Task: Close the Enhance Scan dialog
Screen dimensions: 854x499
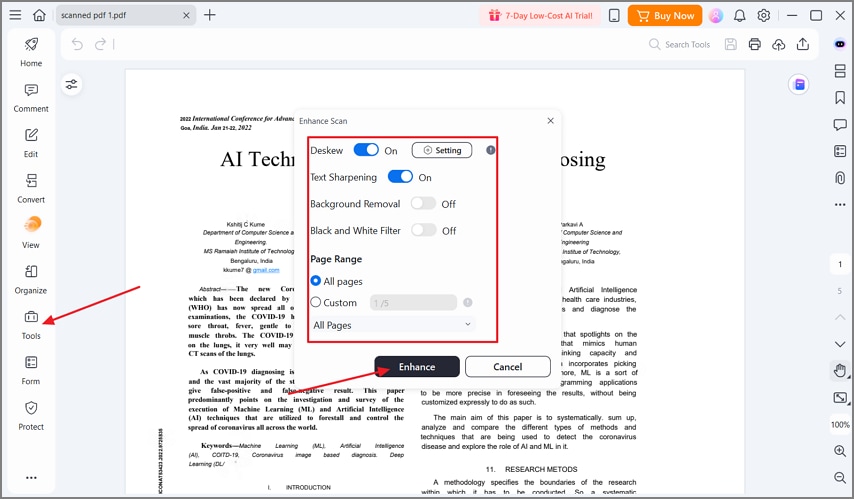Action: point(551,120)
